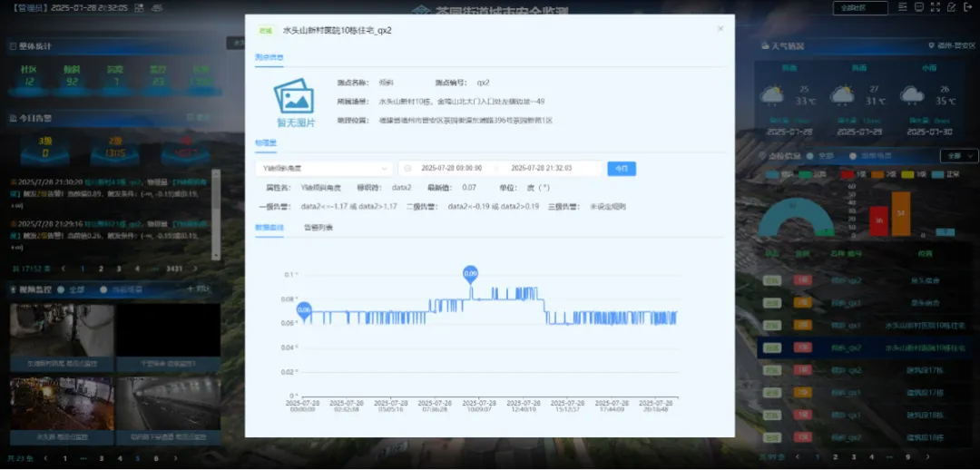The image size is (980, 470).
Task: Open the list menu icon in header
Action: (x=903, y=7)
